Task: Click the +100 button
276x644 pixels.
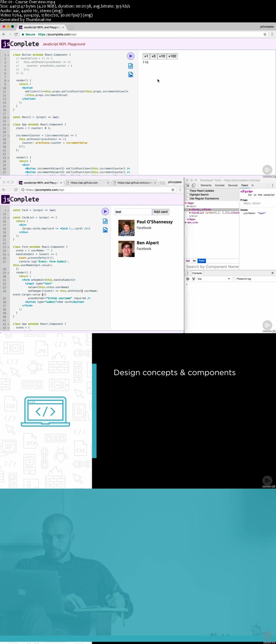Action: [172, 56]
